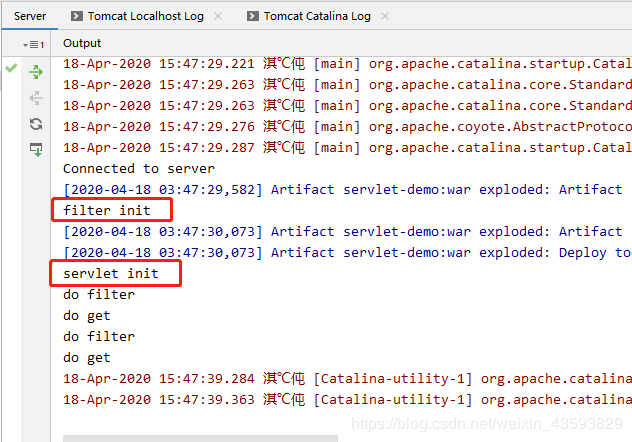Click the 15:47:39.284 Catalina-utility-1 line
Viewport: 632px width, 442px height.
pyautogui.click(x=347, y=379)
